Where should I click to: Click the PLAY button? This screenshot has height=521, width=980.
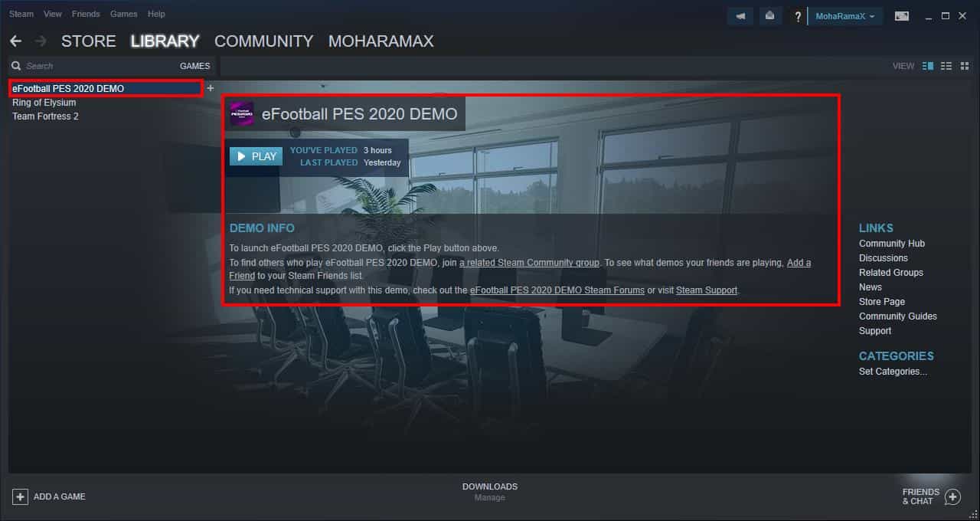click(x=256, y=156)
